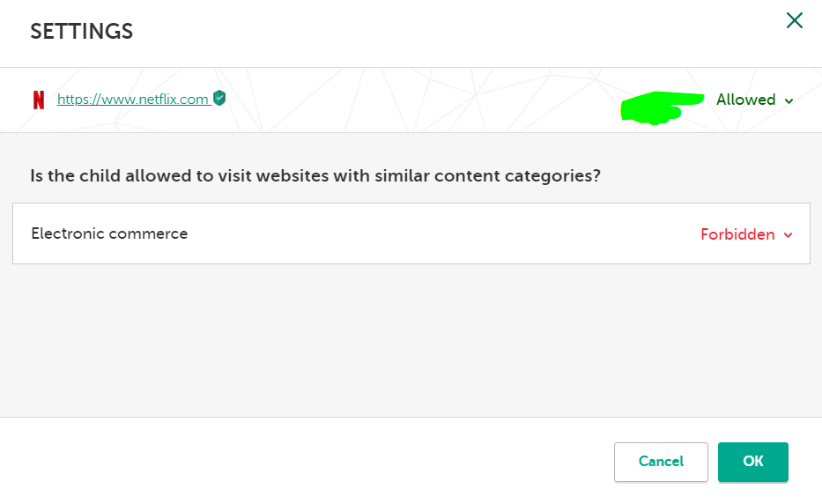Confirm settings with the OK button
The image size is (822, 504).
(752, 462)
